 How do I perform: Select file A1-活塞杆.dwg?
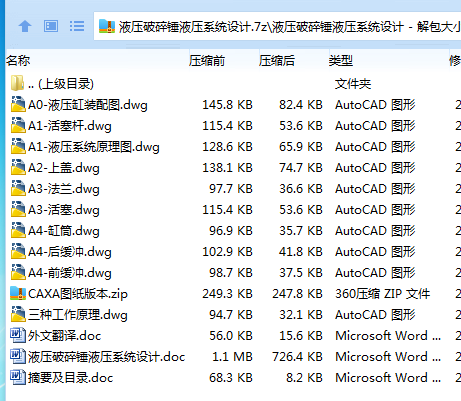70,126
